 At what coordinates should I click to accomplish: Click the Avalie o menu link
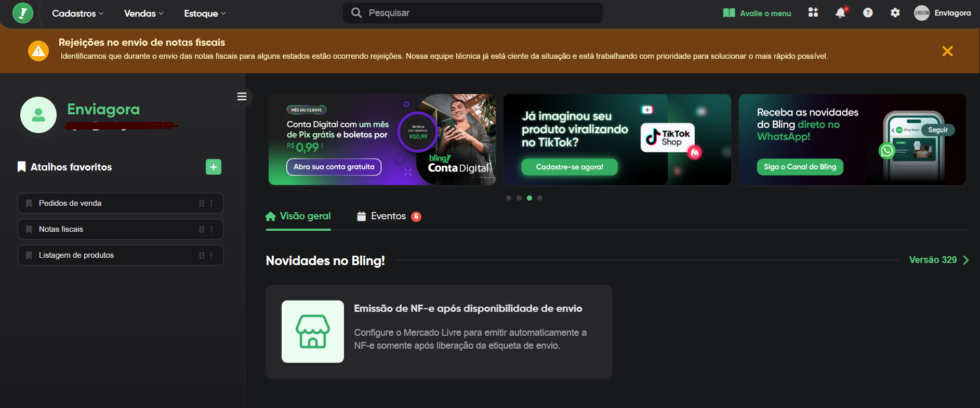tap(757, 14)
